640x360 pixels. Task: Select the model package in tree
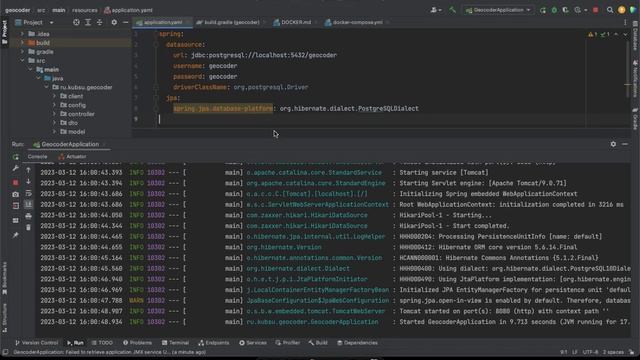point(76,131)
